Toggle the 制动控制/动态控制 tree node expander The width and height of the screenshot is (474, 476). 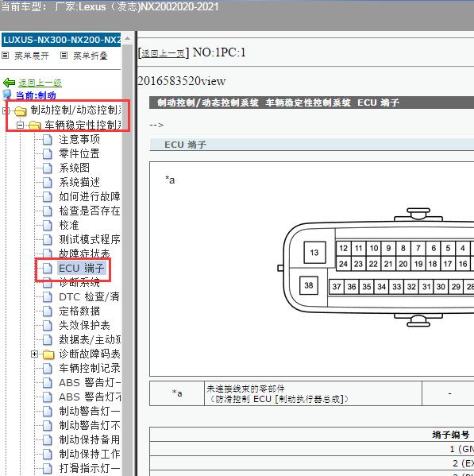pyautogui.click(x=5, y=110)
